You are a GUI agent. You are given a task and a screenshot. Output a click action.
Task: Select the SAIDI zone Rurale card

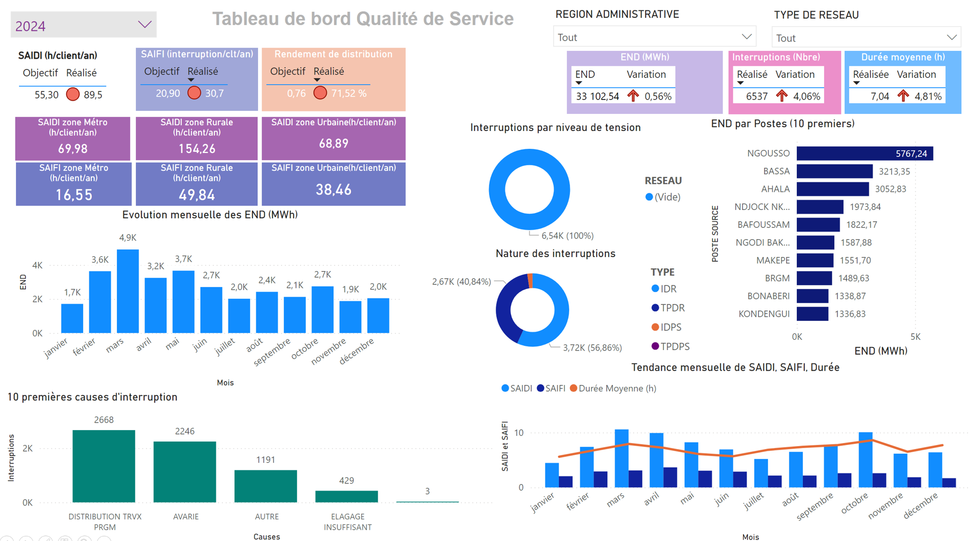197,138
